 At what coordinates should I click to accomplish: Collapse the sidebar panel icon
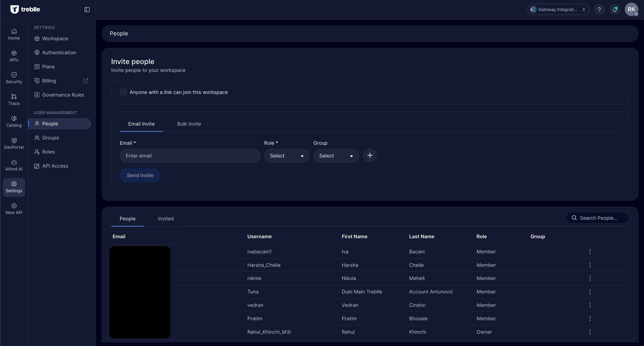tap(87, 10)
